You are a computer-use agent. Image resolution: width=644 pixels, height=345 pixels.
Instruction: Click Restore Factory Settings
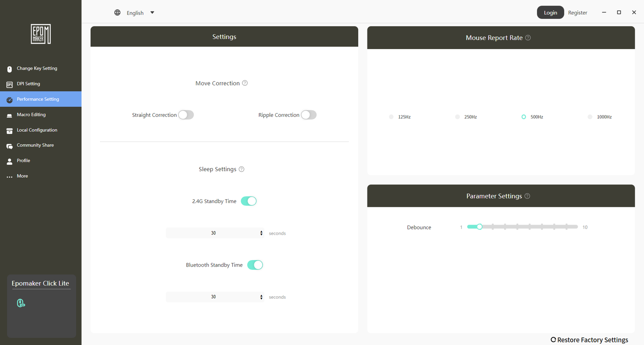coord(589,340)
